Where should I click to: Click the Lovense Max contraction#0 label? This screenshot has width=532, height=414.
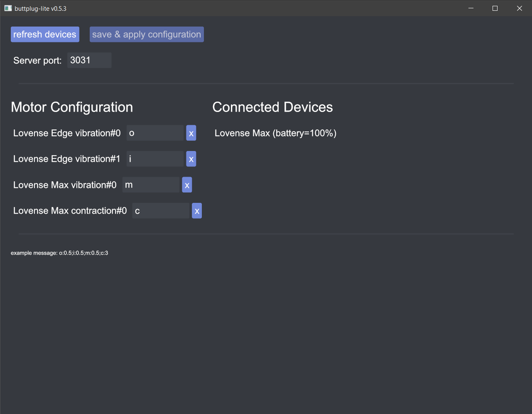point(70,211)
